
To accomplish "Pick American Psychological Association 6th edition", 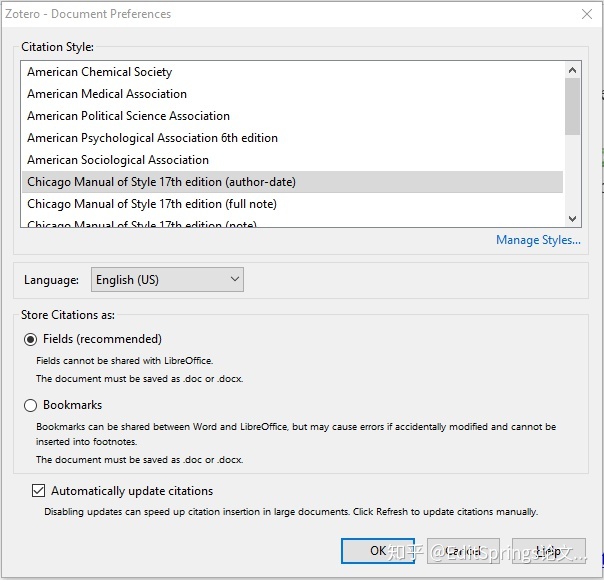I will tap(292, 138).
